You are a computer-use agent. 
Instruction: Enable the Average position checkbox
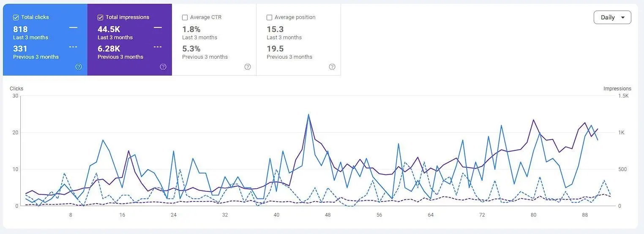(x=269, y=17)
